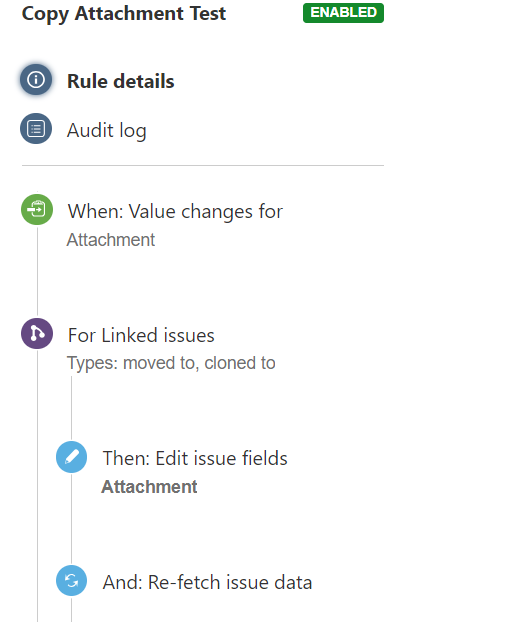Click the ENABLED status badge

click(343, 13)
